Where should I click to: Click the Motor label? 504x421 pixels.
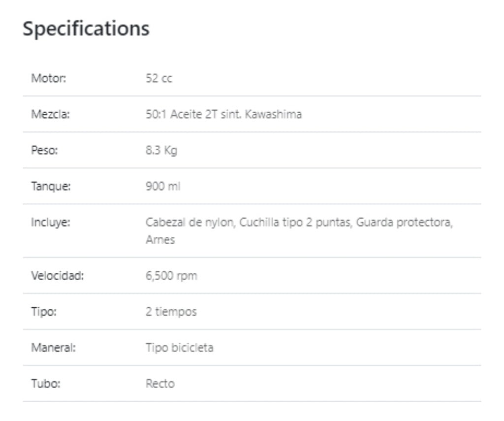coord(49,78)
